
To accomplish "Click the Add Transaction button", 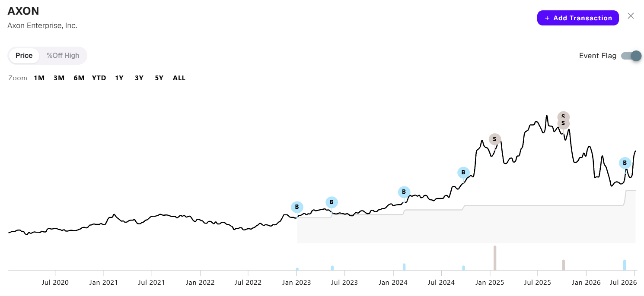I will 578,18.
